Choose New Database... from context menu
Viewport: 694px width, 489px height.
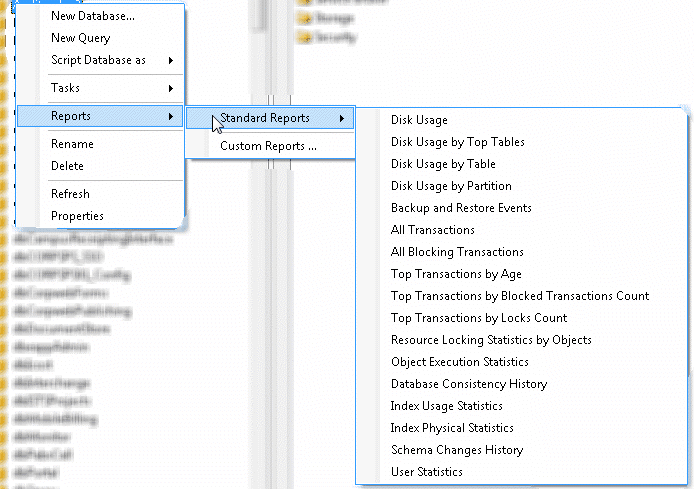[x=93, y=16]
